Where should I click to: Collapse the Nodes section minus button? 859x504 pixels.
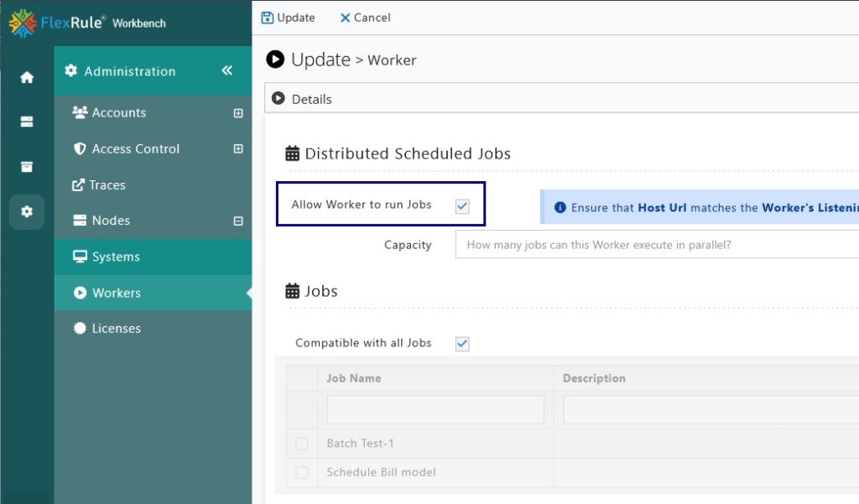pos(238,221)
